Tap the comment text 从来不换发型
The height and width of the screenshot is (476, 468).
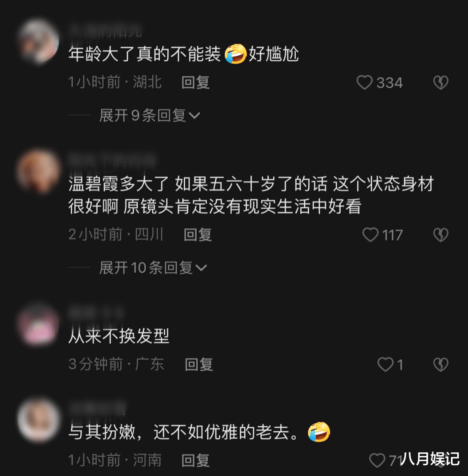click(x=119, y=336)
